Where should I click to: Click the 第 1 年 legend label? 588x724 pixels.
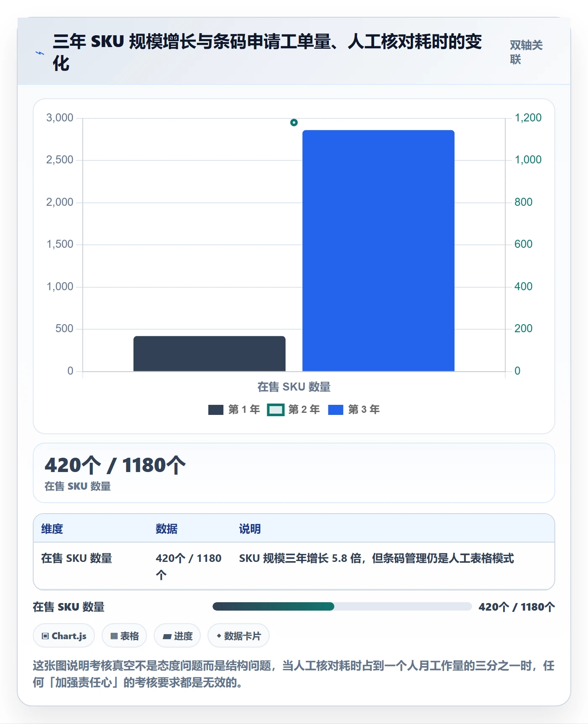[244, 409]
